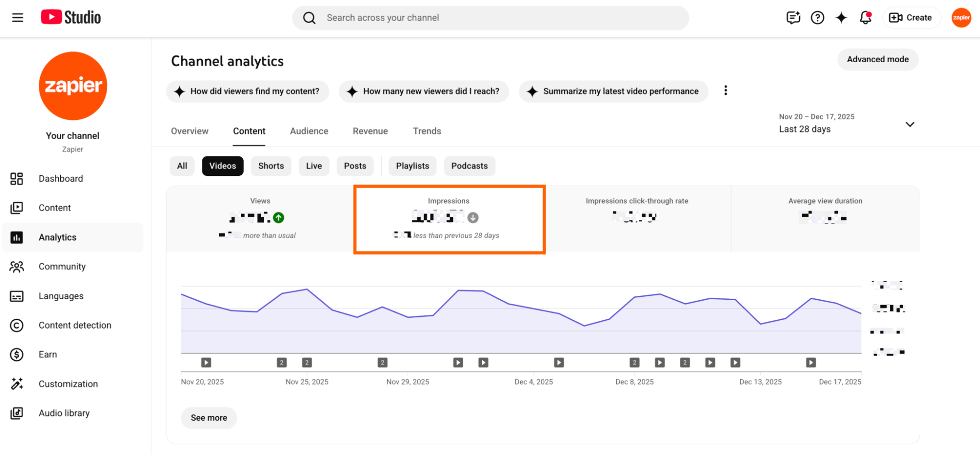
Task: Switch content filter to Podcasts
Action: [469, 166]
